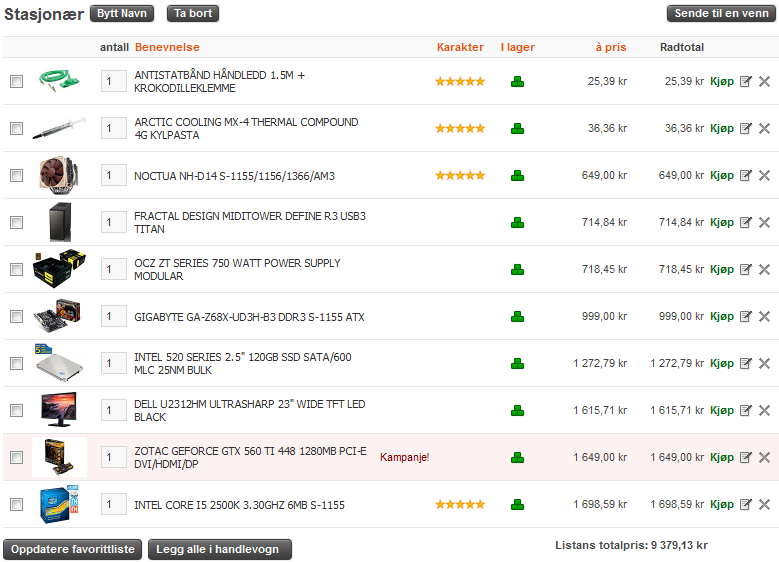Click edit icon for Arctic Cooling MX-4 row
The image size is (779, 562).
[746, 128]
